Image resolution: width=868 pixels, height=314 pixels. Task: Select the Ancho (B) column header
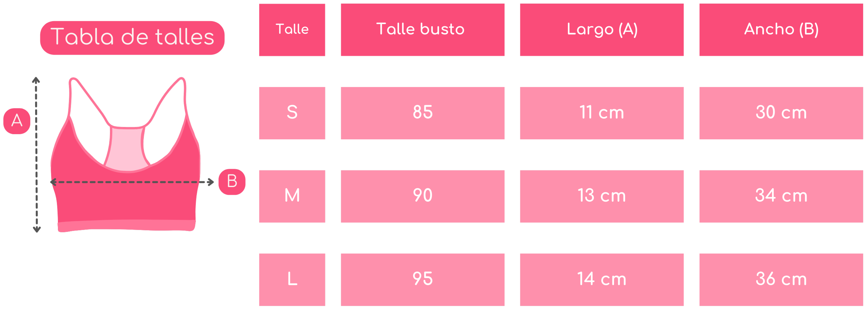tap(781, 30)
